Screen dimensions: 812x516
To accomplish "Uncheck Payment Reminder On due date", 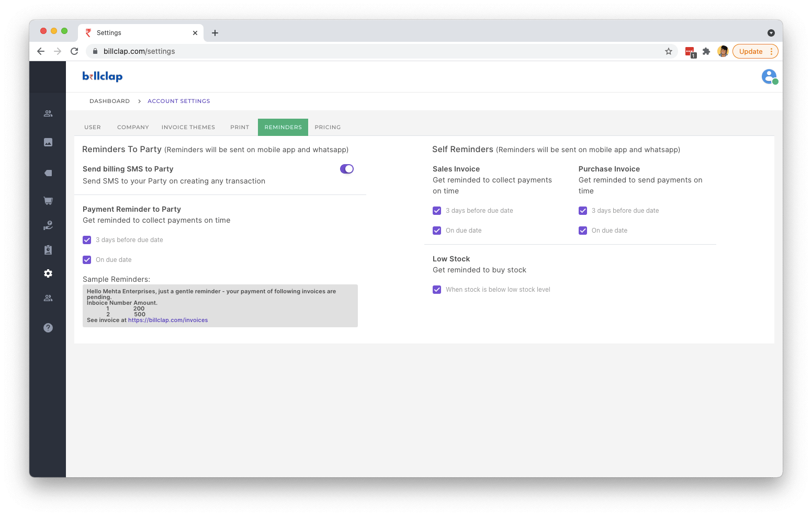I will 87,260.
